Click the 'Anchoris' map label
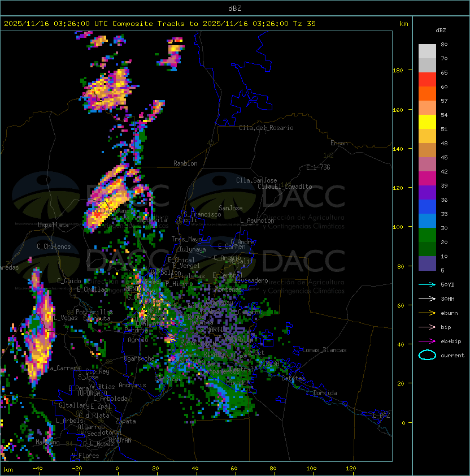This screenshot has height=476, width=470. (132, 385)
